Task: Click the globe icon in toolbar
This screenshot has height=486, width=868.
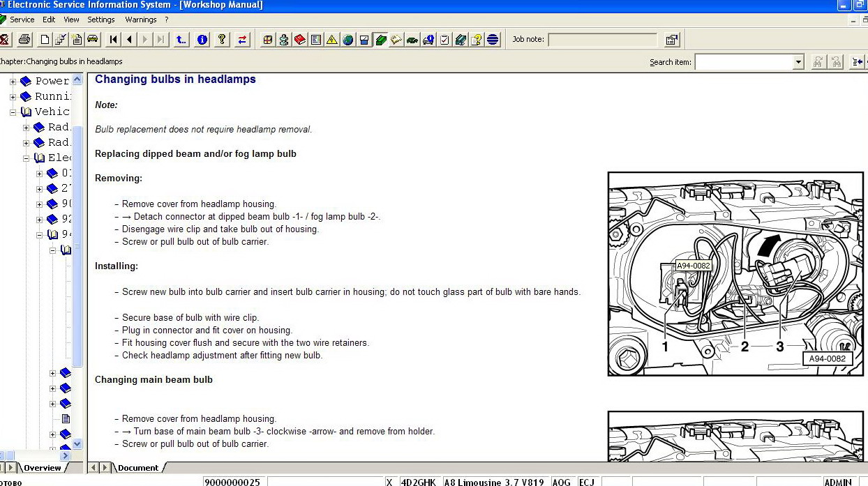Action: pos(348,40)
